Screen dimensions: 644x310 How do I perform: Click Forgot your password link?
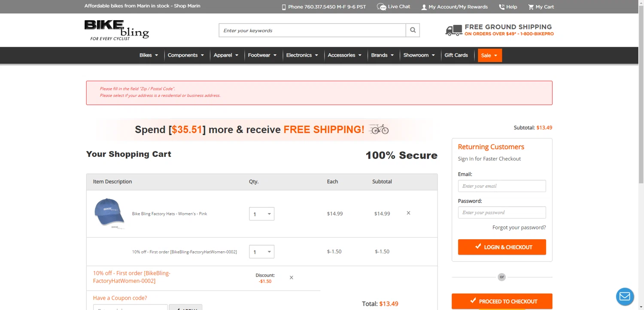[519, 227]
